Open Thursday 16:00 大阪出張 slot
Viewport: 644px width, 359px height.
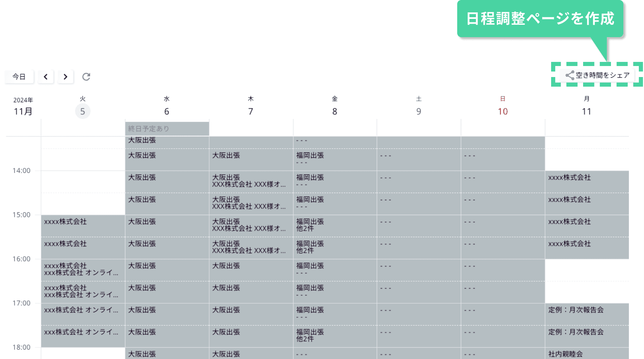(x=251, y=270)
